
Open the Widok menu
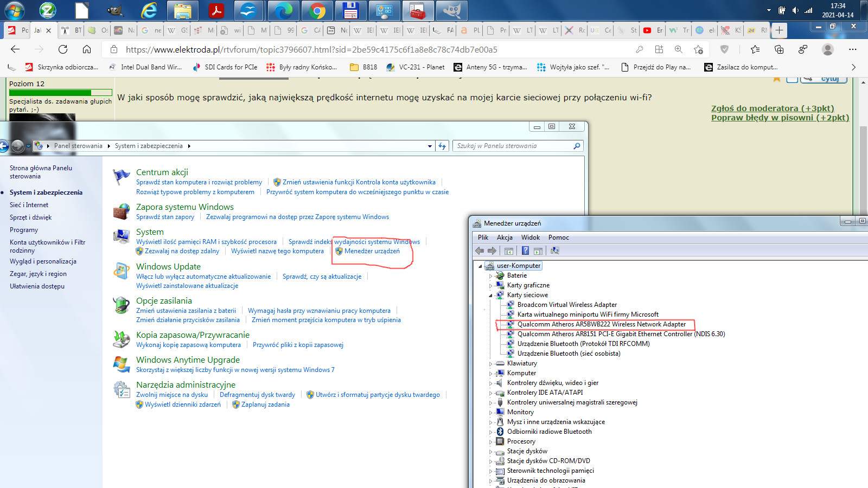click(x=531, y=237)
